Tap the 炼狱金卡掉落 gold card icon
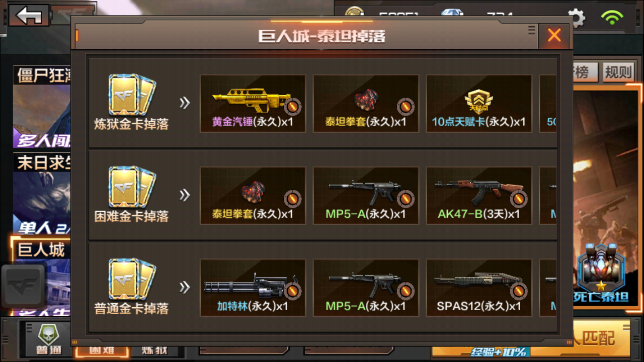The height and width of the screenshot is (362, 644). pos(132,95)
